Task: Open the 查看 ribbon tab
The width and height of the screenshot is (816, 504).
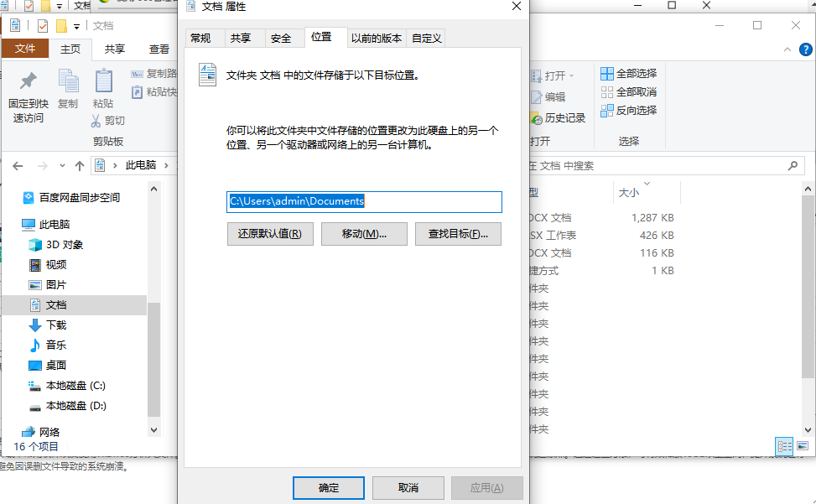Action: (x=159, y=49)
